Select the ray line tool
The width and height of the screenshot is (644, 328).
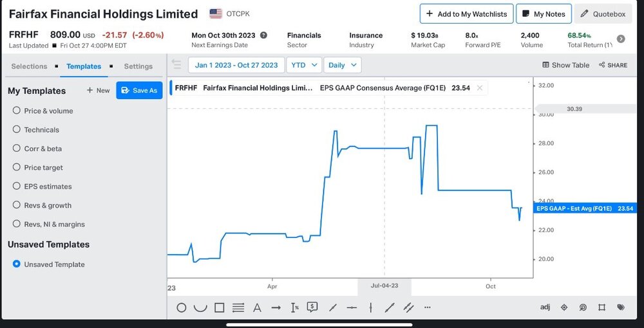coord(333,307)
